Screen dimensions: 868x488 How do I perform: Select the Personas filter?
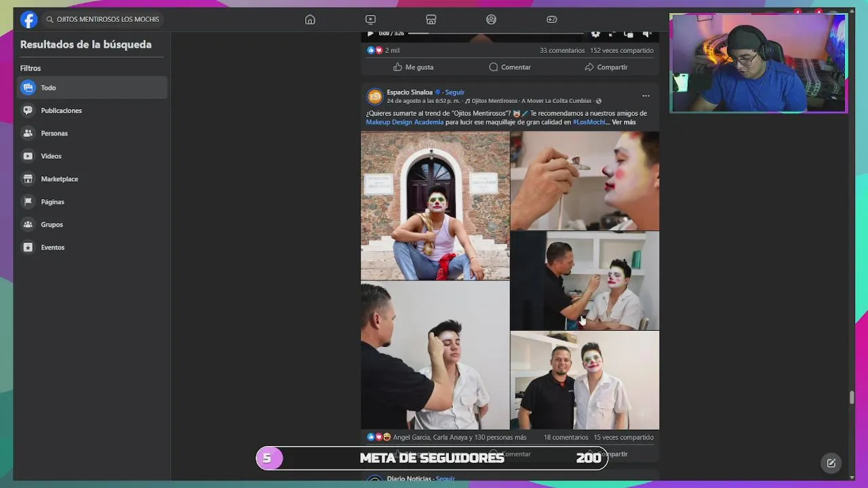(92, 134)
